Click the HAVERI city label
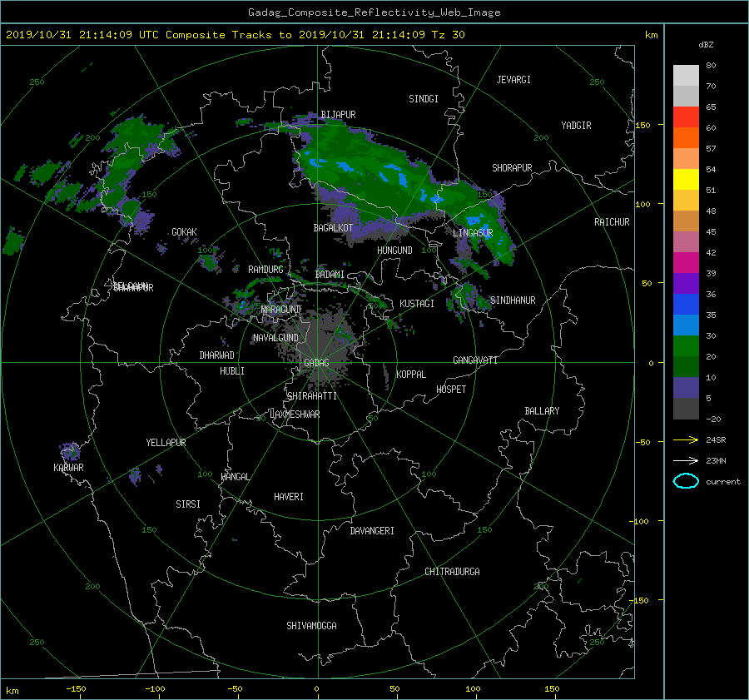The width and height of the screenshot is (749, 700). tap(289, 497)
